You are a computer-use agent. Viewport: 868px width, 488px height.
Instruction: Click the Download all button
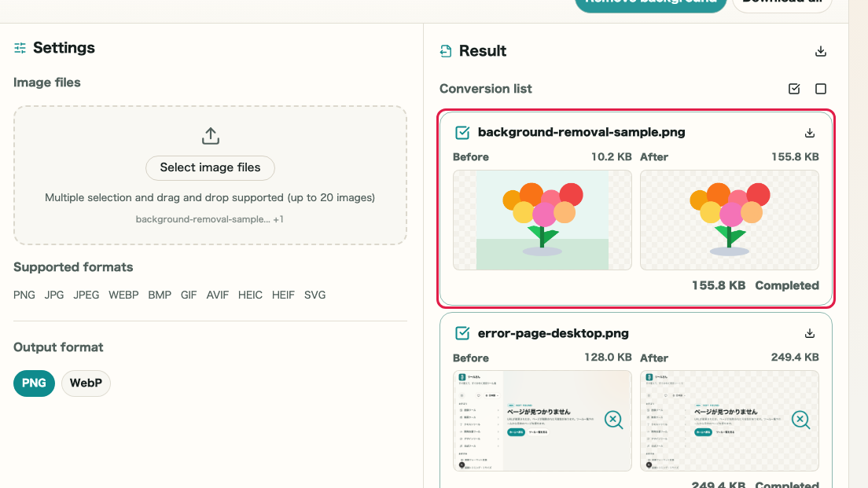782,3
